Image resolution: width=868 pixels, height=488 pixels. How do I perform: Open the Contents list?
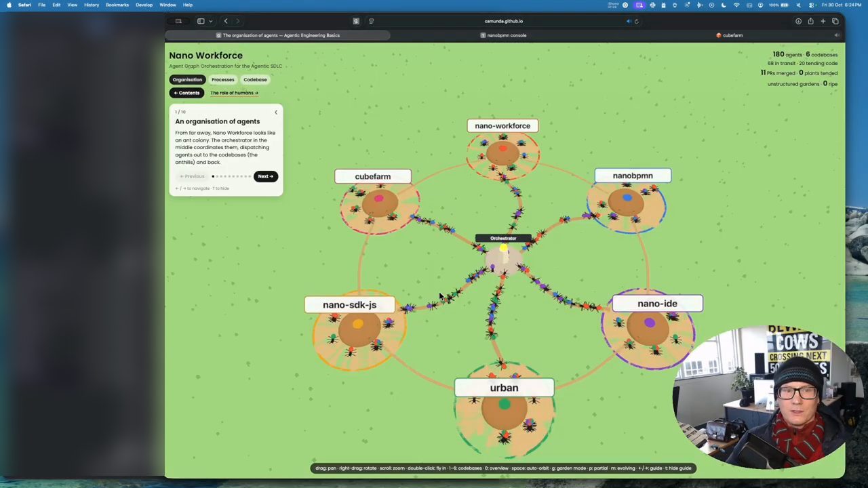pyautogui.click(x=186, y=93)
